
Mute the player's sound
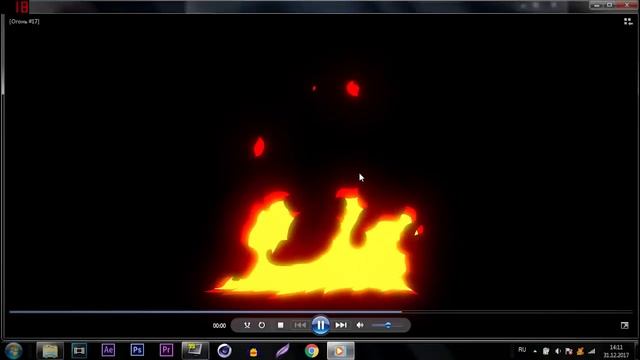pyautogui.click(x=360, y=325)
